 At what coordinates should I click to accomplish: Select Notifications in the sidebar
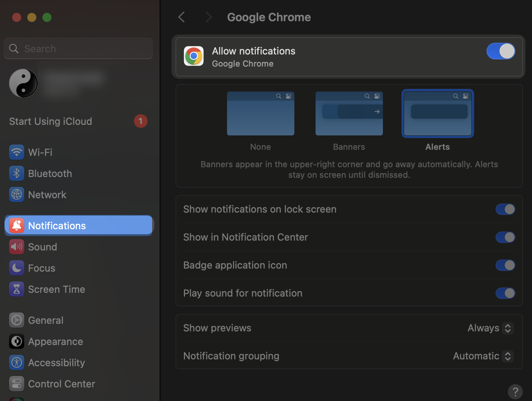[x=79, y=226]
